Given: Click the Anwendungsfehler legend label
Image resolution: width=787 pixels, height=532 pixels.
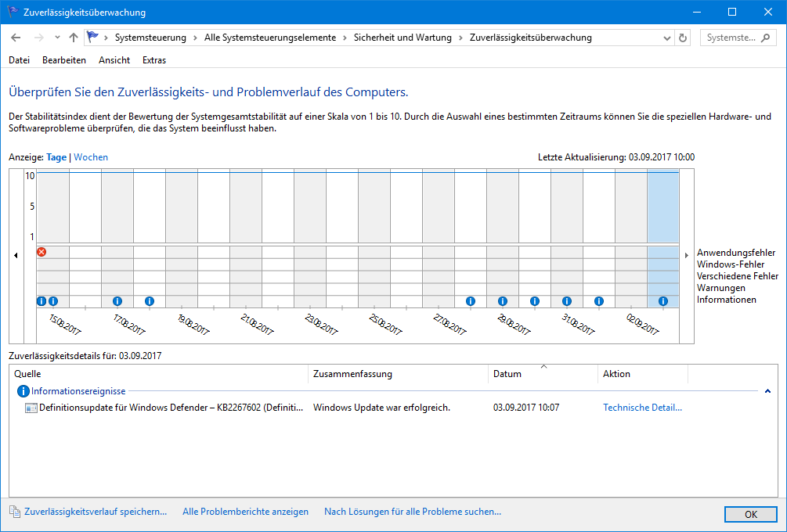Looking at the screenshot, I should (736, 253).
